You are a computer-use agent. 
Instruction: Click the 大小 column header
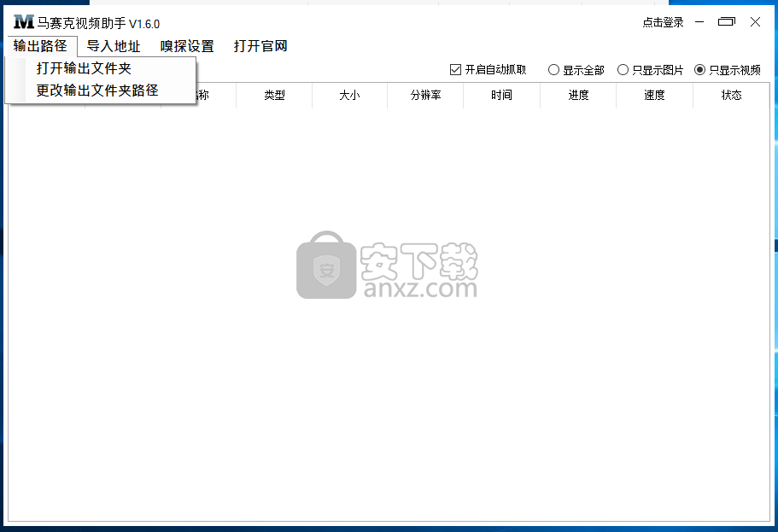(x=350, y=96)
